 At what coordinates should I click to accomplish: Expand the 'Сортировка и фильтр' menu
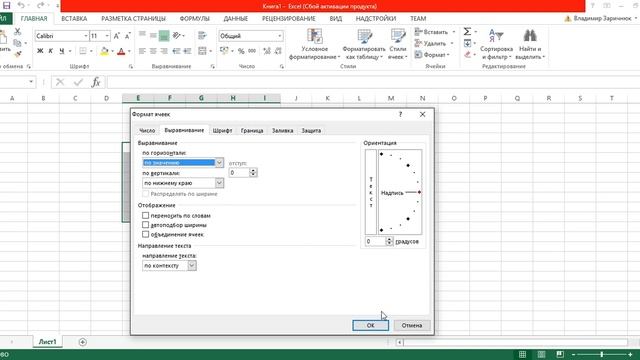(496, 44)
